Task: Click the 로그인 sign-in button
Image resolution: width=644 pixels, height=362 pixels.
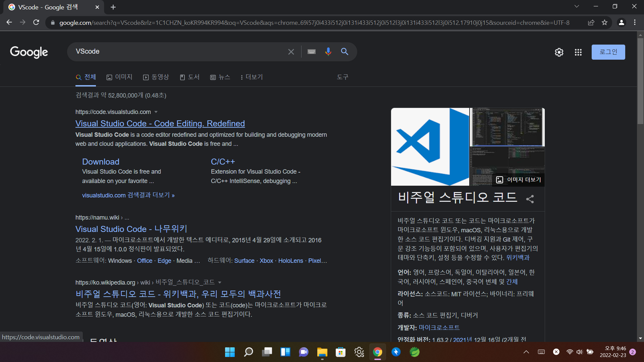Action: [608, 52]
